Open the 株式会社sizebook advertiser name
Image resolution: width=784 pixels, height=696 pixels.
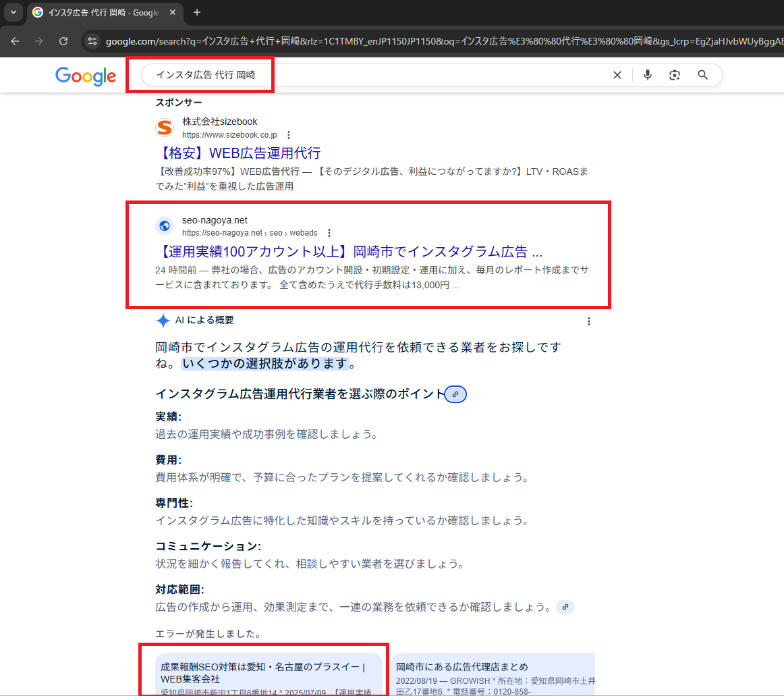[219, 122]
